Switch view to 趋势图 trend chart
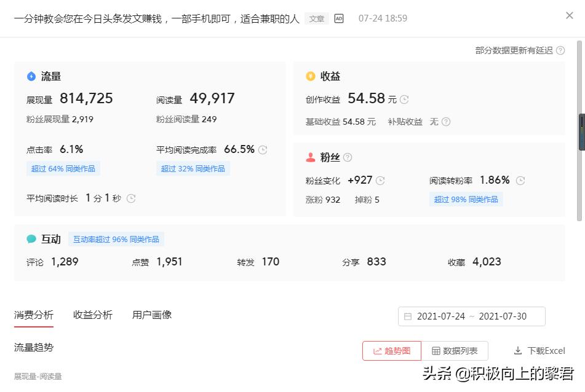The image size is (585, 392). (392, 350)
